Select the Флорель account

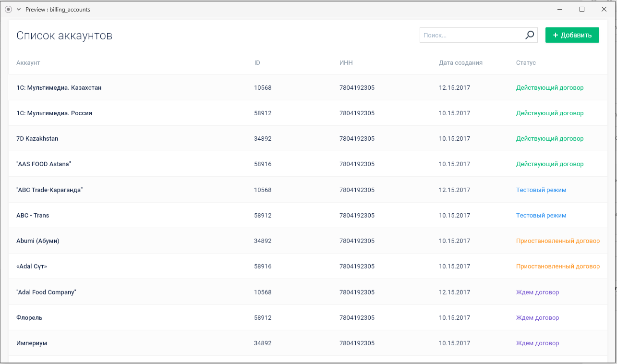point(29,317)
